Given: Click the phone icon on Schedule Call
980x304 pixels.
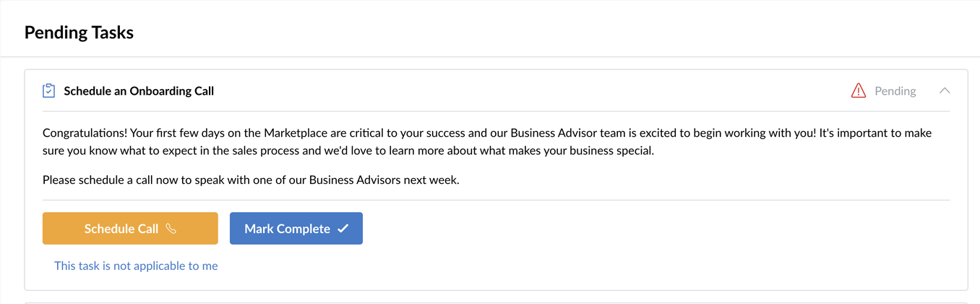Looking at the screenshot, I should point(171,228).
